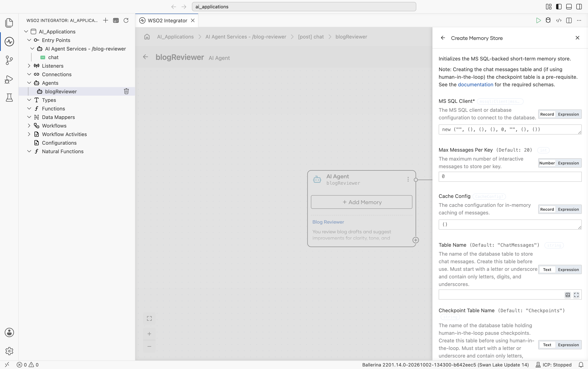
Task: Click the refresh icon in integrator header
Action: [x=126, y=20]
